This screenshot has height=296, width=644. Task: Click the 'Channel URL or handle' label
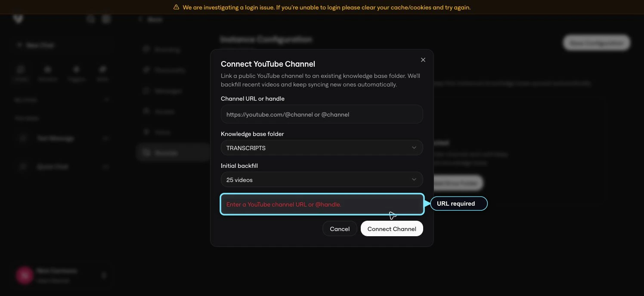(253, 99)
